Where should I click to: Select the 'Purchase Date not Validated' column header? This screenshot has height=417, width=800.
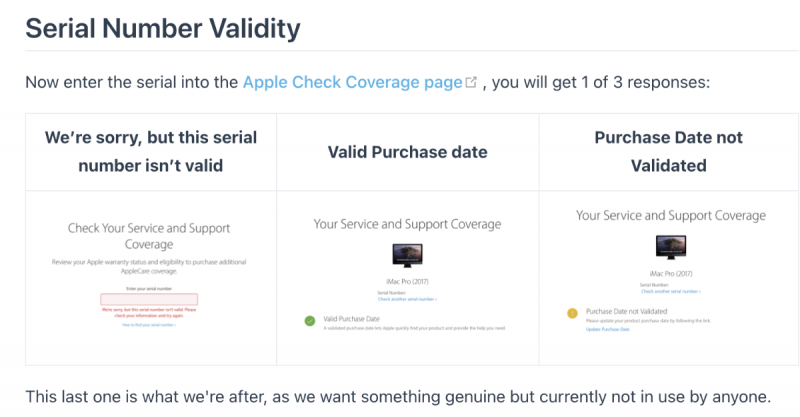click(x=668, y=151)
